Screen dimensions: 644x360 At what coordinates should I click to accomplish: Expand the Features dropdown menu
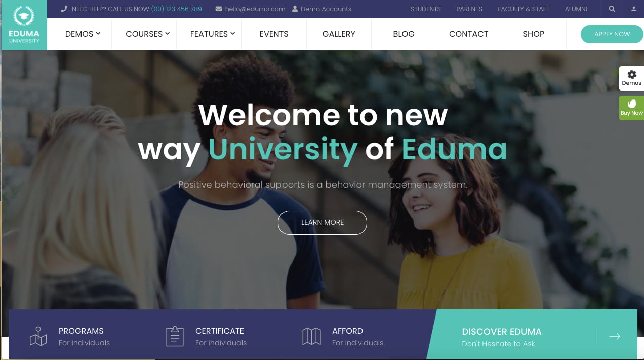click(x=213, y=34)
